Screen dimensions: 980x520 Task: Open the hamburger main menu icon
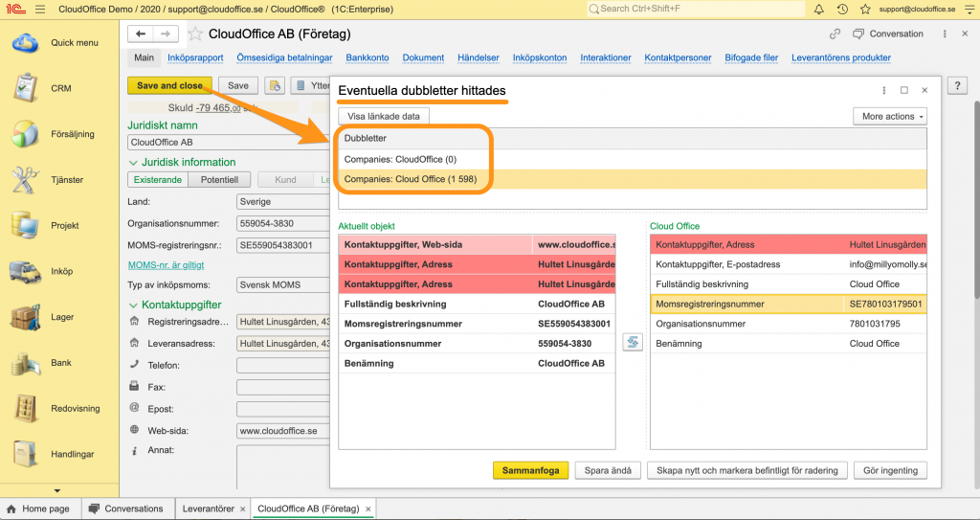(40, 10)
